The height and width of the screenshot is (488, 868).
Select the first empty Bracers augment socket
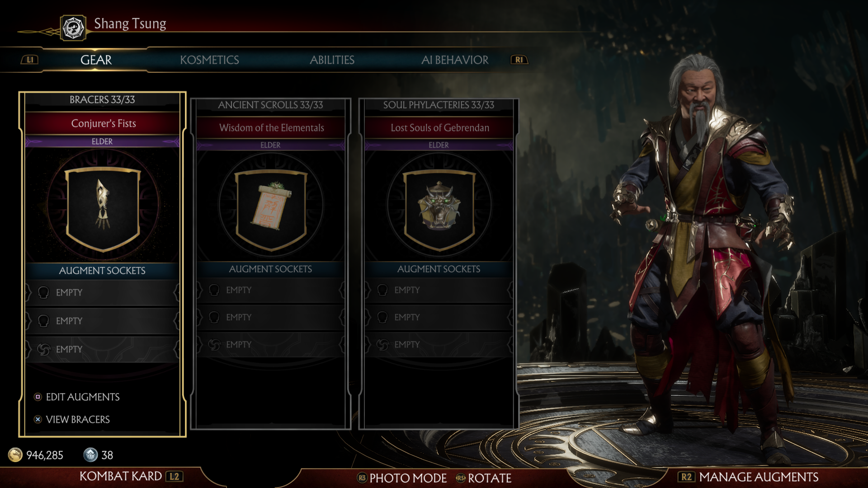point(103,292)
